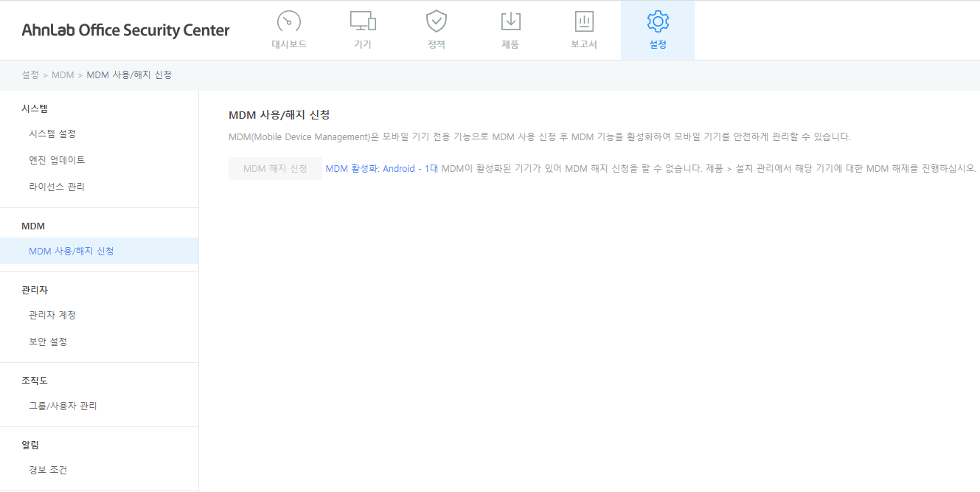The width and height of the screenshot is (980, 492).
Task: Click the 기기 devices monitor icon
Action: pyautogui.click(x=363, y=21)
